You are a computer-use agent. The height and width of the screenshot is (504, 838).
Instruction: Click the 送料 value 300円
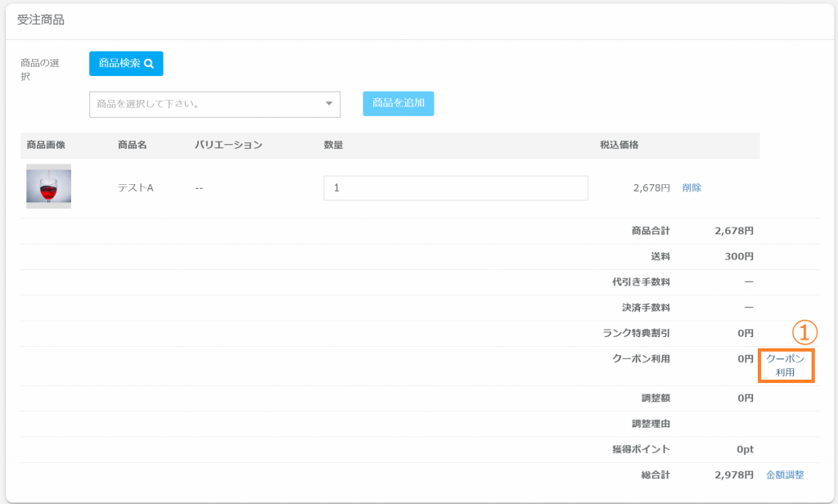pos(739,256)
